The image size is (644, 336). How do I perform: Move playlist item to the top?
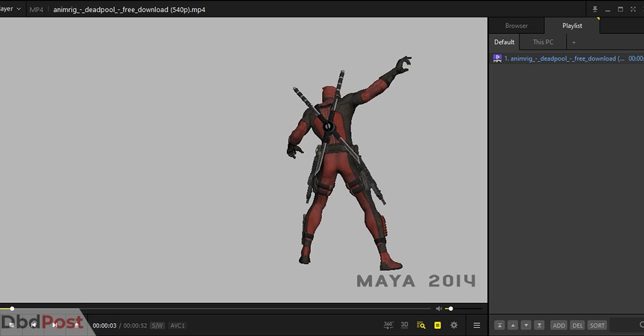pos(500,325)
